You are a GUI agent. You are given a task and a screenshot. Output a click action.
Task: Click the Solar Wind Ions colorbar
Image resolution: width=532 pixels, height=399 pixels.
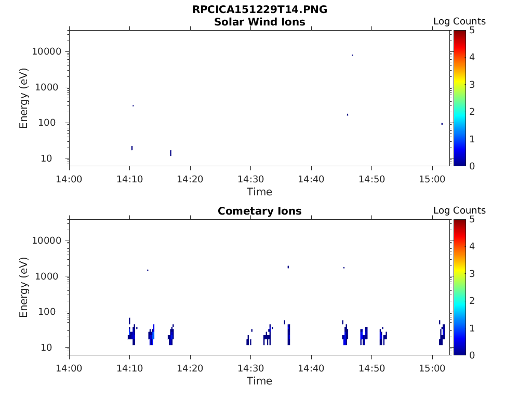click(x=459, y=98)
